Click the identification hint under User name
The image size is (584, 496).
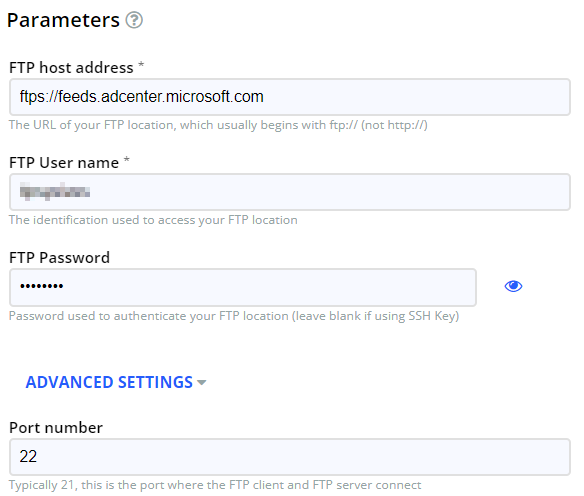(153, 220)
